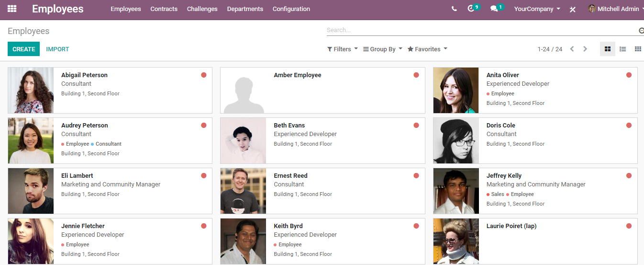Click the debug tools crossed-wrench icon

(x=572, y=9)
